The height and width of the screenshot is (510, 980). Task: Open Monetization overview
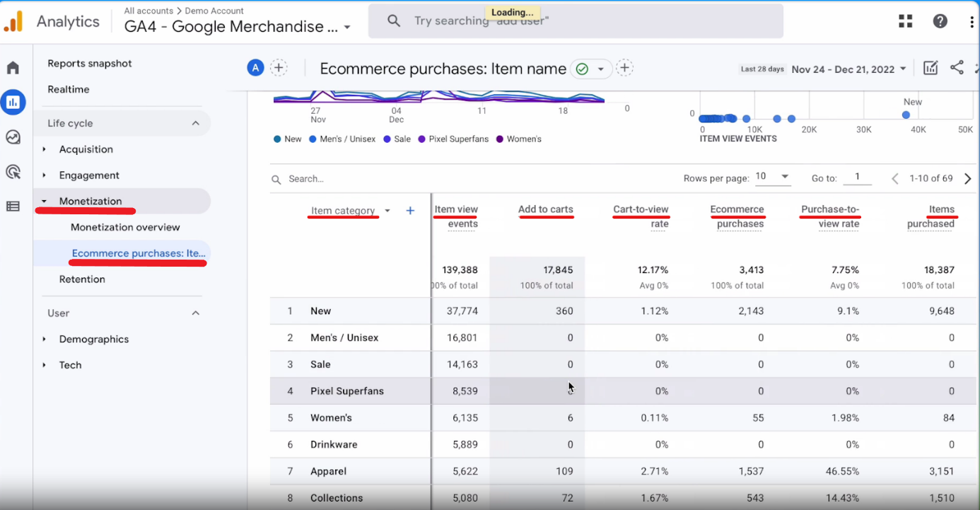click(x=125, y=227)
